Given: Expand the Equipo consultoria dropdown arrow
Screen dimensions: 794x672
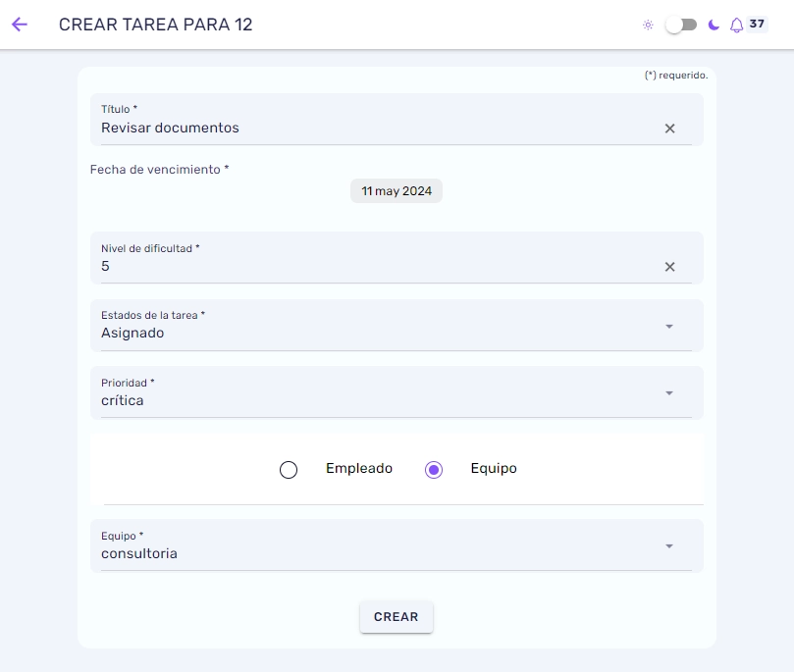Looking at the screenshot, I should pos(669,546).
